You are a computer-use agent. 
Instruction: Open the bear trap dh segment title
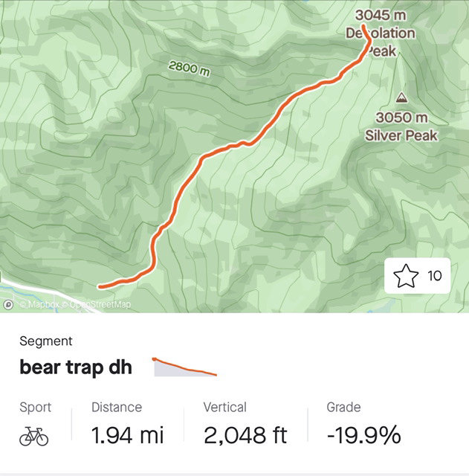(76, 367)
